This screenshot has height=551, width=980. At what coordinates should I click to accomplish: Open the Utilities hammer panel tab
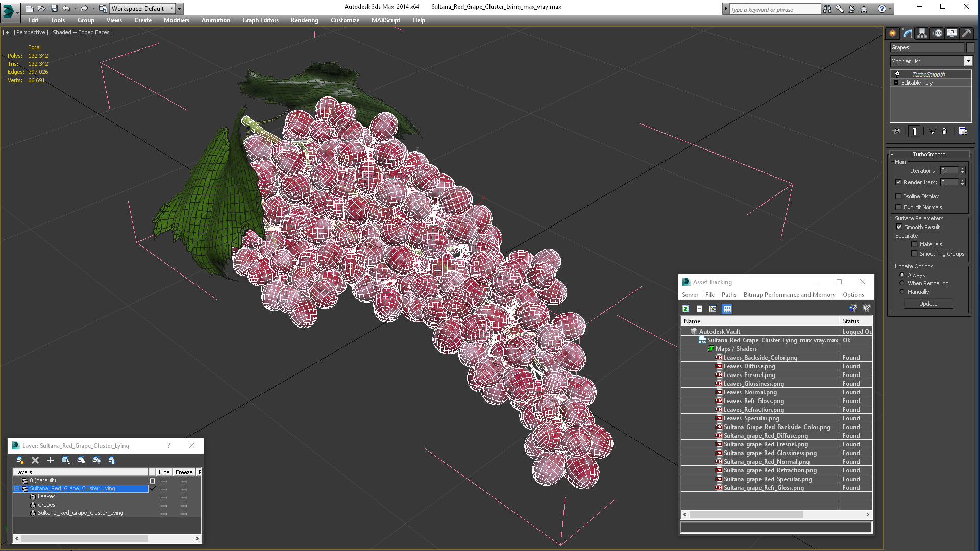(x=966, y=33)
